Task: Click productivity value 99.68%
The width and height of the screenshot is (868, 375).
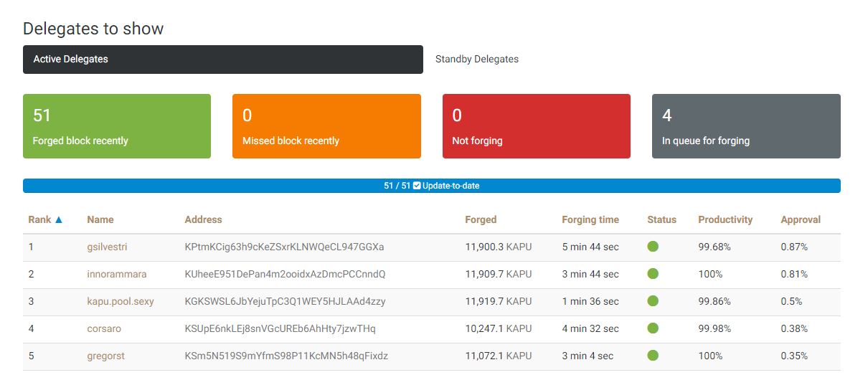Action: point(714,247)
